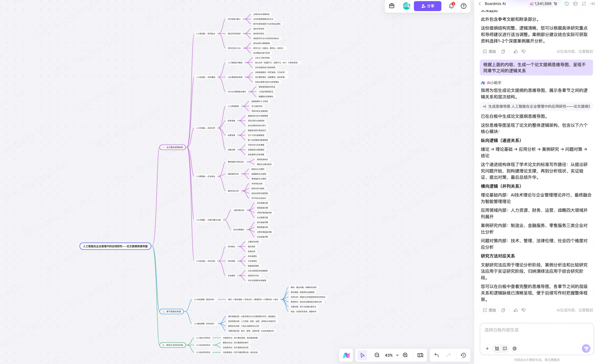The height and width of the screenshot is (364, 597).
Task: Select the root node 人工智能在企业管理中的应用研究
Action: coord(115,246)
